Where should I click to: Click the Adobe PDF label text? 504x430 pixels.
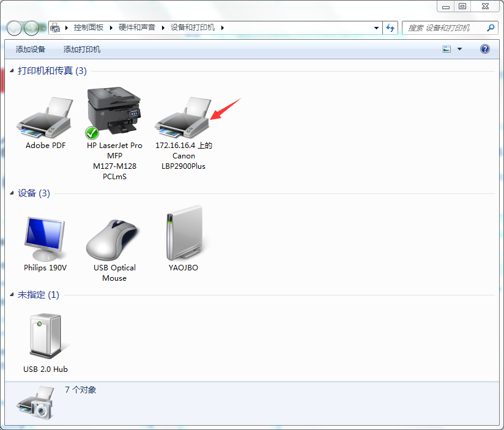coord(46,146)
